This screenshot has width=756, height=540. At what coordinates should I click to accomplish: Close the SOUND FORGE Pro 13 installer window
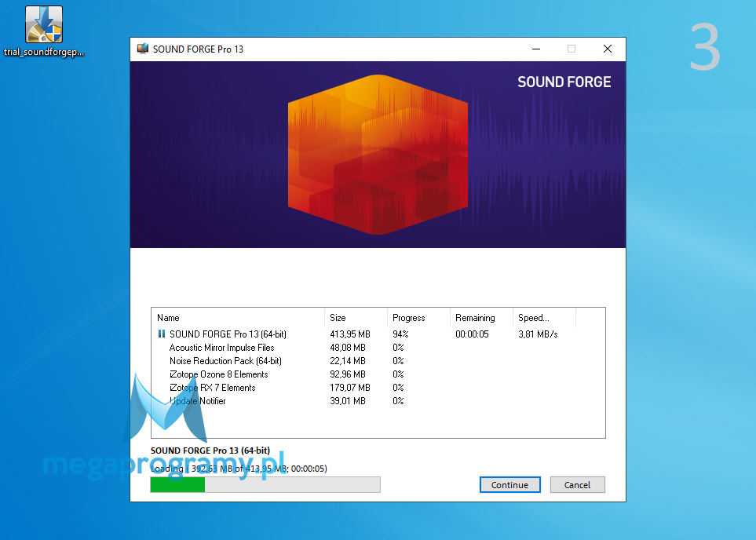coord(608,49)
